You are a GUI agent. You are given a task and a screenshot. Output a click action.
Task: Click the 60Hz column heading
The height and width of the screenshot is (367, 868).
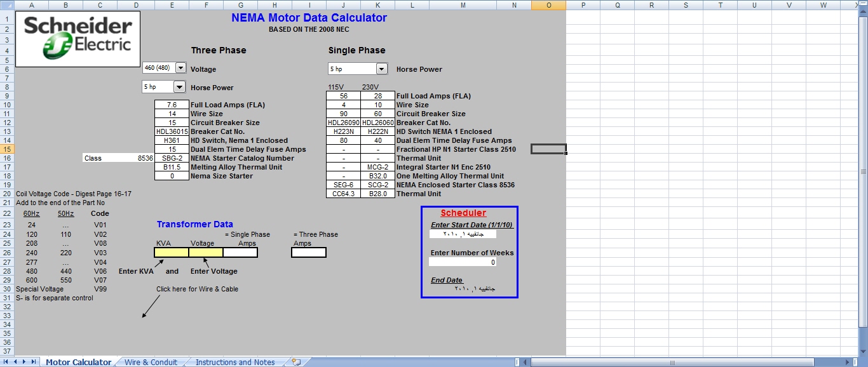pos(32,213)
